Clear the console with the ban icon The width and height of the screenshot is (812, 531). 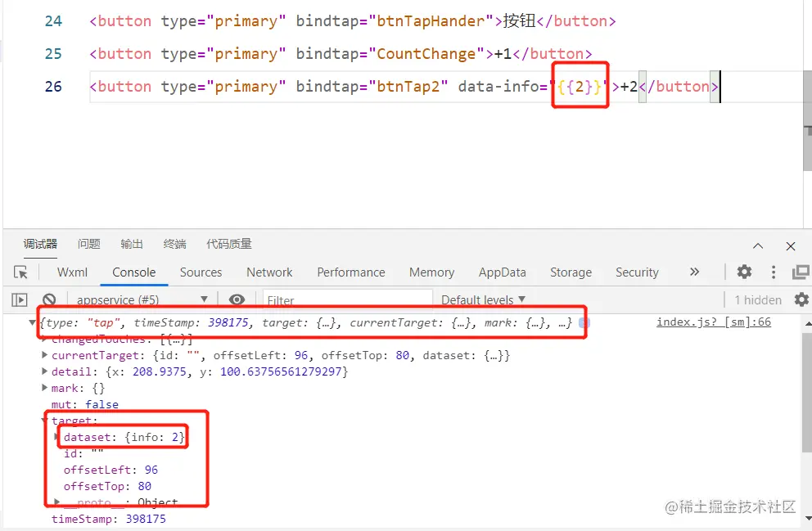(49, 299)
